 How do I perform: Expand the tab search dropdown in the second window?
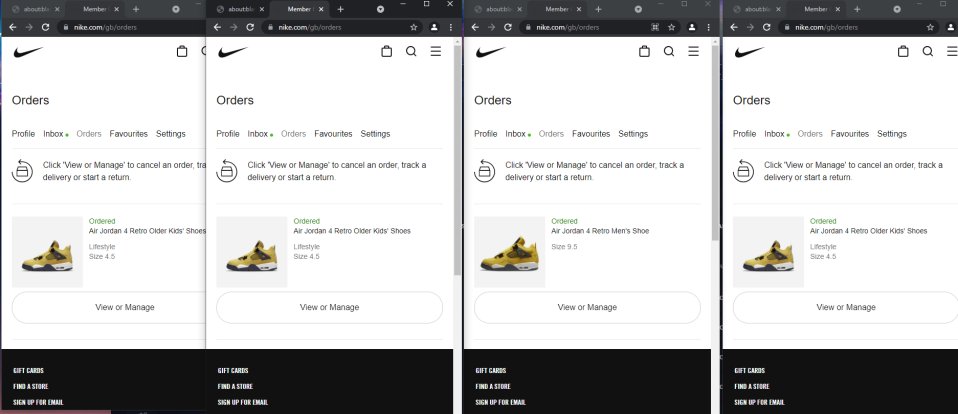380,9
